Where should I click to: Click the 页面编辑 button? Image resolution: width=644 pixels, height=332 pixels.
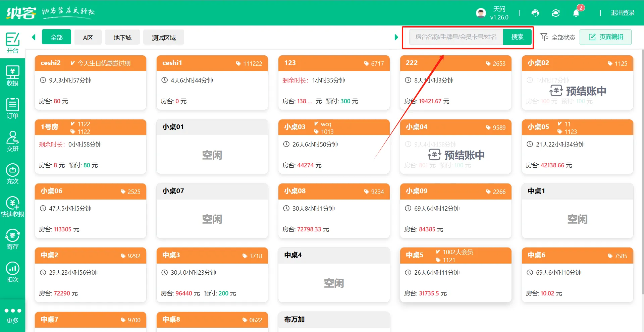(x=605, y=37)
